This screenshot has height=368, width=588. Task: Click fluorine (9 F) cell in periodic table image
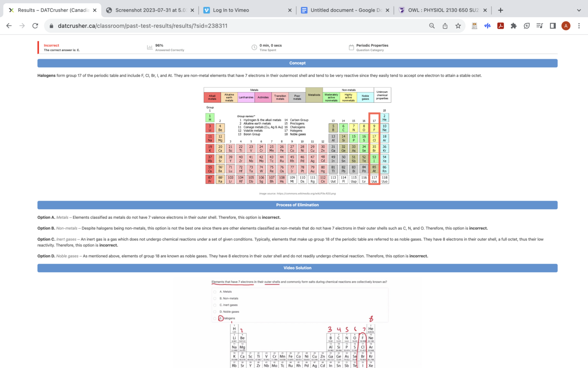[374, 128]
